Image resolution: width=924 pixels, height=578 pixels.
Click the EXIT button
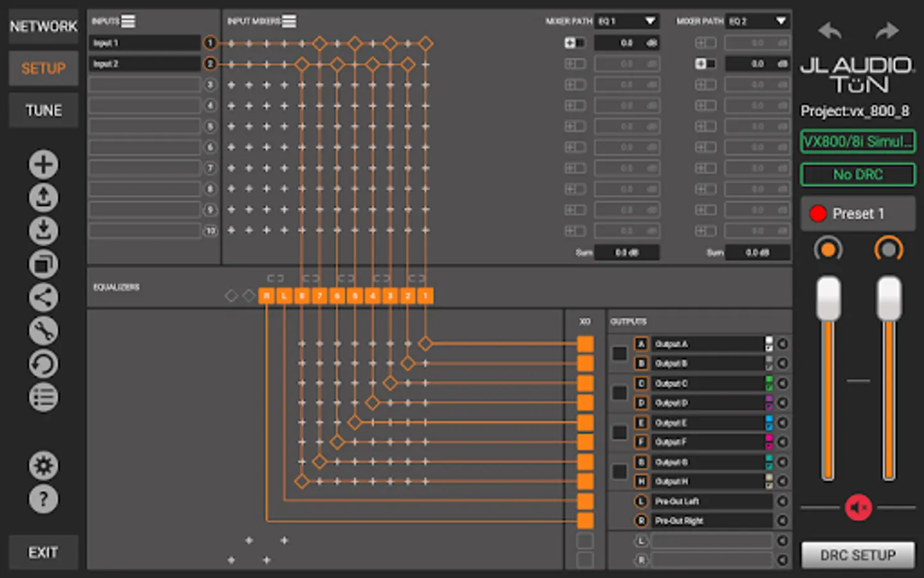click(x=44, y=552)
